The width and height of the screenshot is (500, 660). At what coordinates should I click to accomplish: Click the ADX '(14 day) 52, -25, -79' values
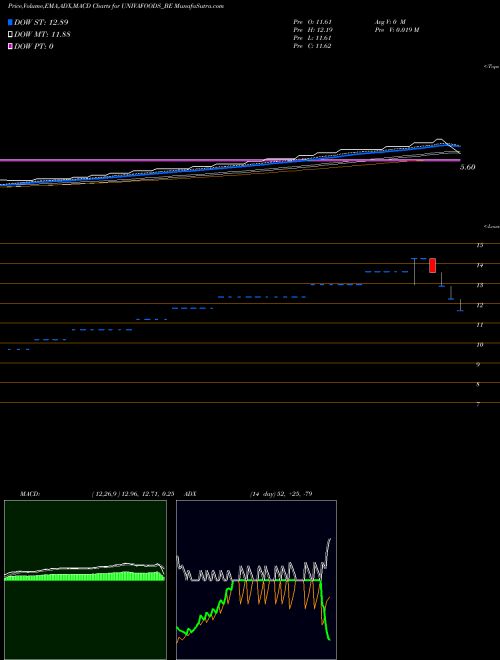[281, 494]
